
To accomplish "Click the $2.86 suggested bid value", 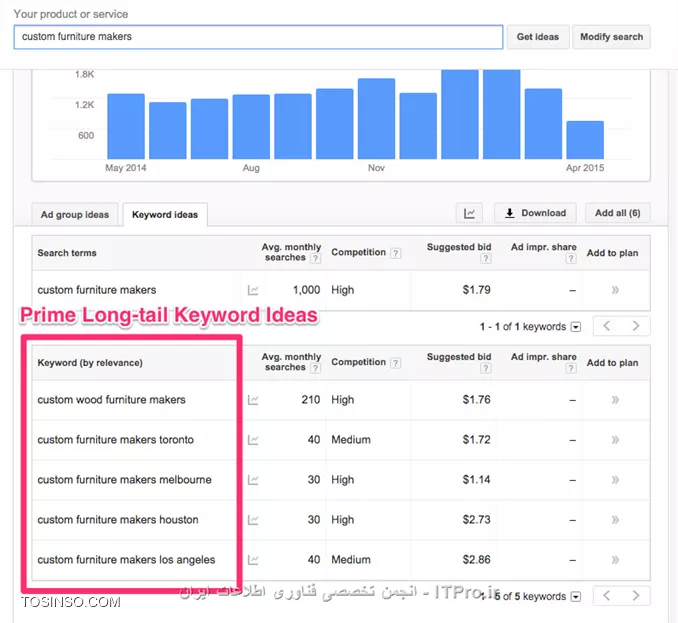I will (x=477, y=560).
